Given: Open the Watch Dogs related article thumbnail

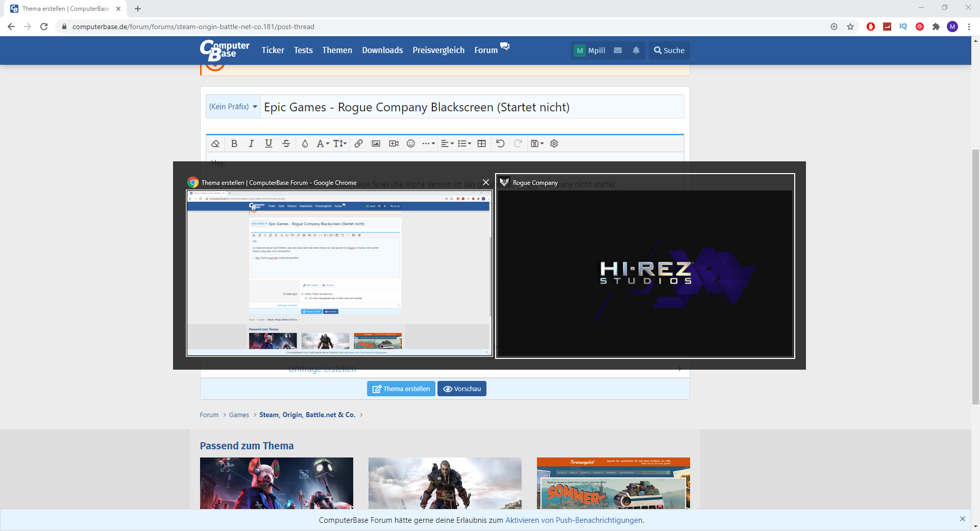Looking at the screenshot, I should coord(277,483).
